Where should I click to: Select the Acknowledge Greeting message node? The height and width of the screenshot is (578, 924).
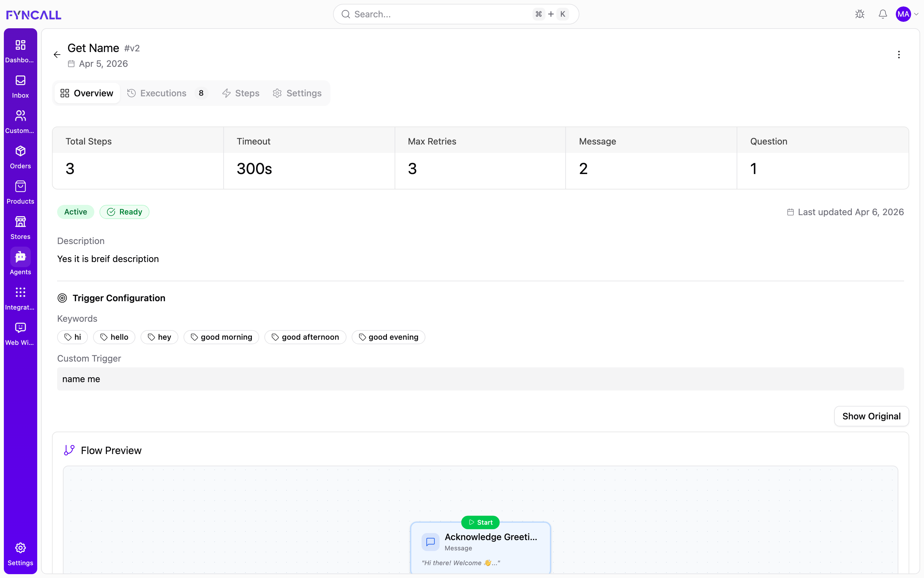tap(480, 548)
